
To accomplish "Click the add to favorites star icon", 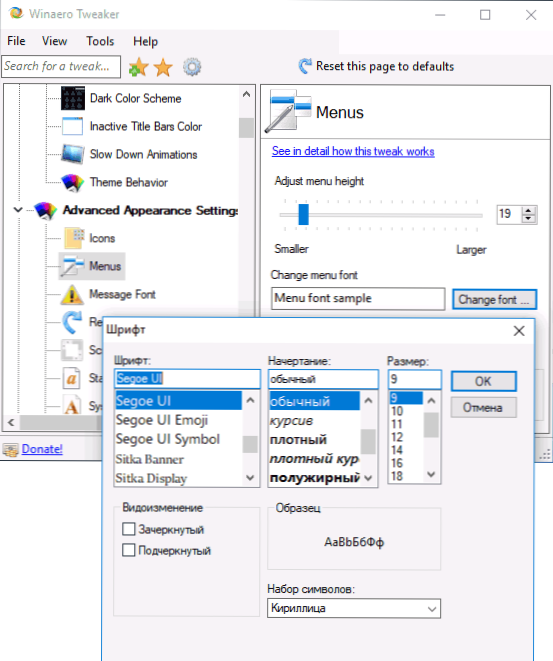I will [138, 67].
